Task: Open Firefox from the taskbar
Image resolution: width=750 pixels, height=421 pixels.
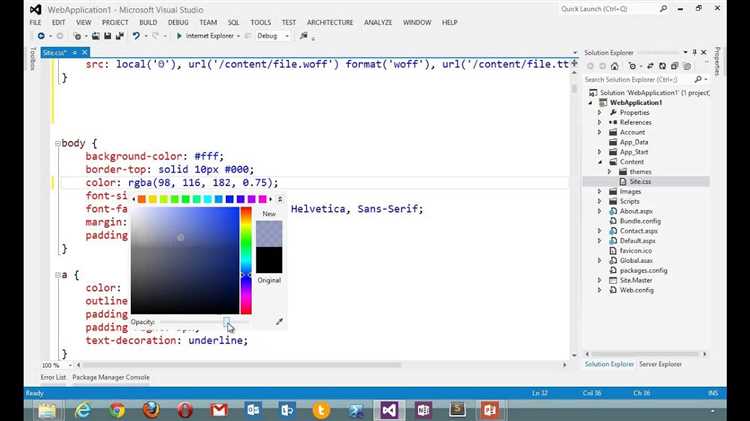Action: click(151, 410)
